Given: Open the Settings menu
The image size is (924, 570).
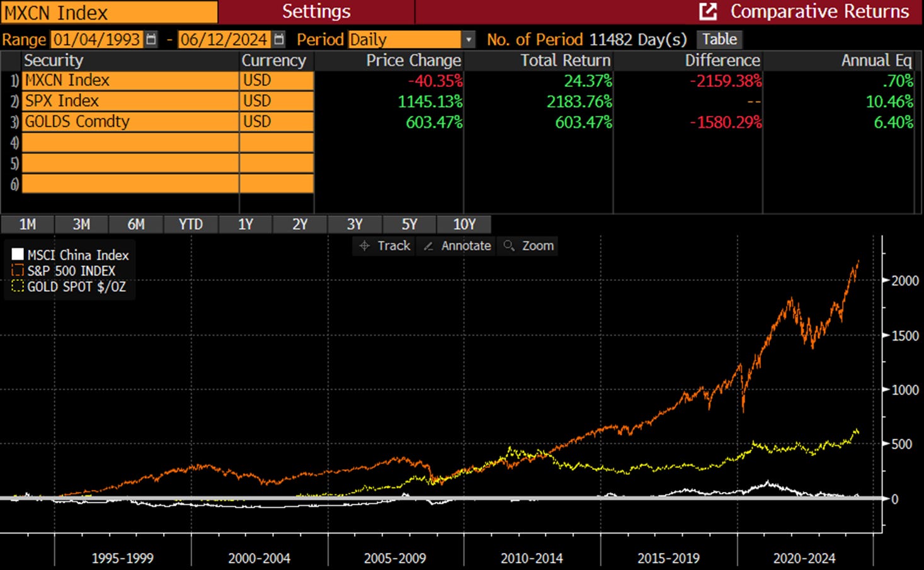Looking at the screenshot, I should tap(316, 11).
